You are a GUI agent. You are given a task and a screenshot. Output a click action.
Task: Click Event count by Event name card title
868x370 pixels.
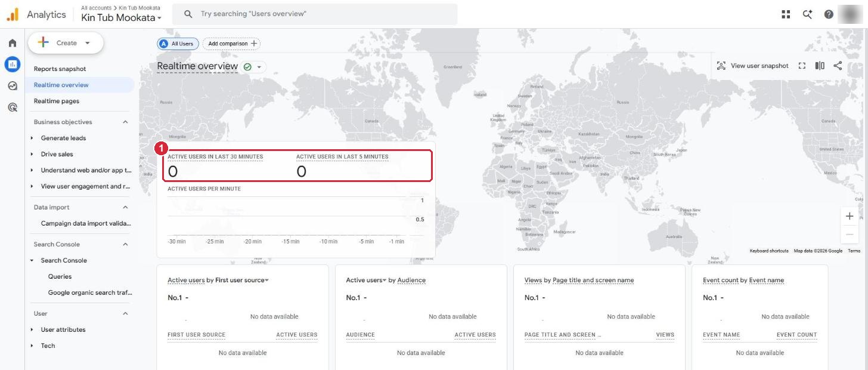(743, 280)
